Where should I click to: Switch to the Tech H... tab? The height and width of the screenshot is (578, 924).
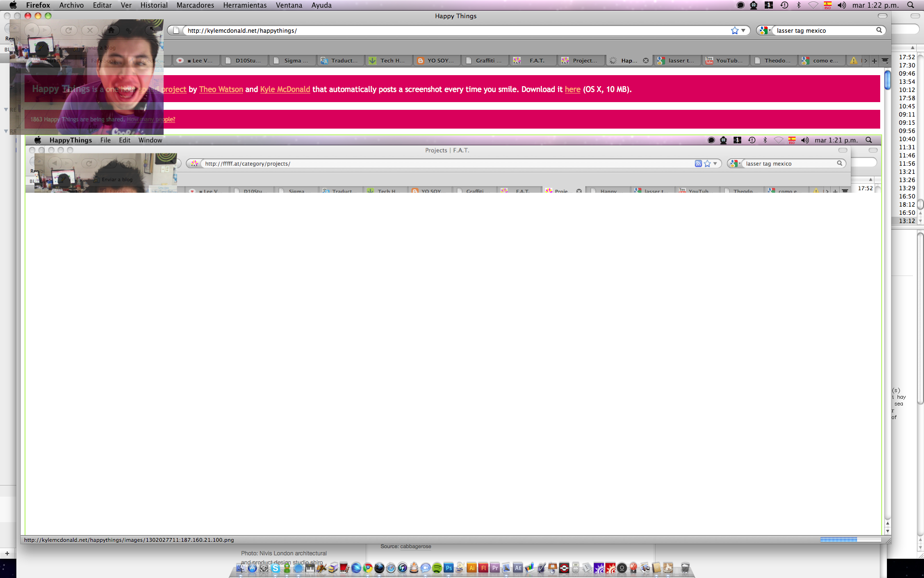[x=388, y=61]
